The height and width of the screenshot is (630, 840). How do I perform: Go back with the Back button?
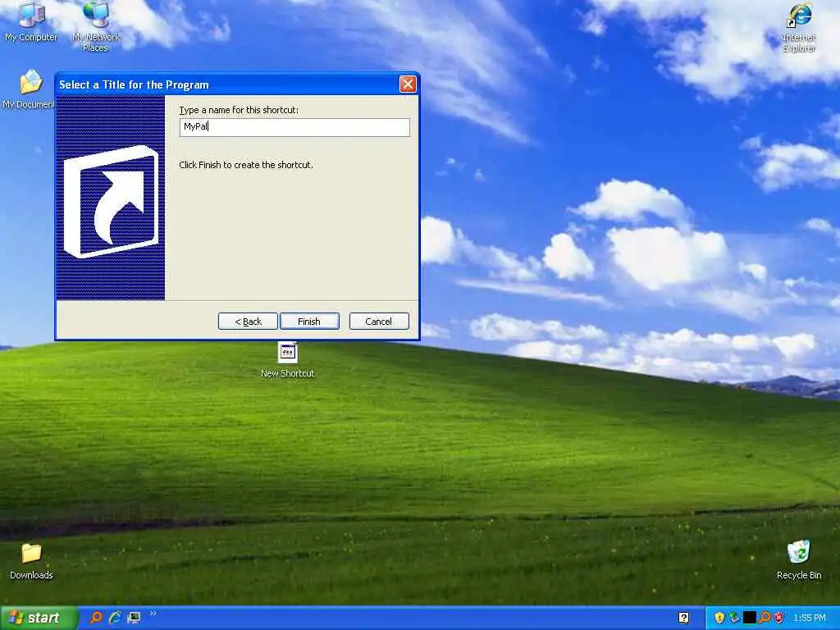coord(248,322)
